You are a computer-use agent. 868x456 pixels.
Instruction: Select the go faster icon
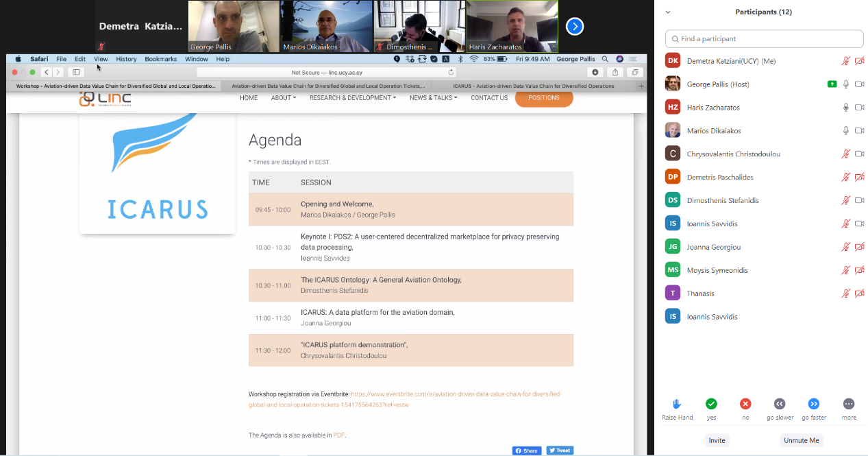[814, 404]
